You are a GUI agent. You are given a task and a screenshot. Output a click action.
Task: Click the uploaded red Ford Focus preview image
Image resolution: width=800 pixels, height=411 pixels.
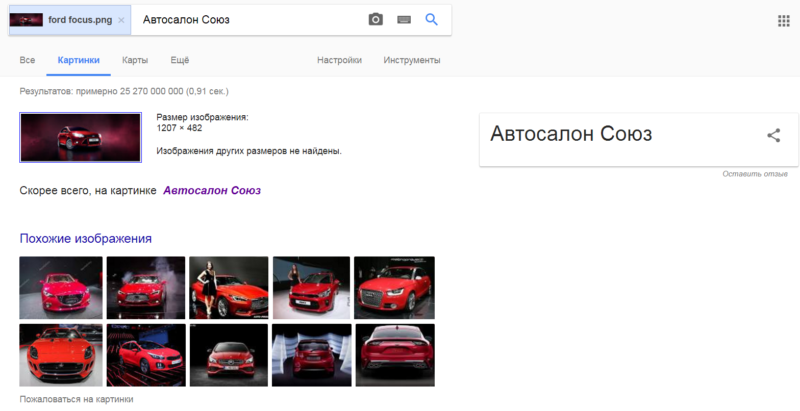point(81,138)
